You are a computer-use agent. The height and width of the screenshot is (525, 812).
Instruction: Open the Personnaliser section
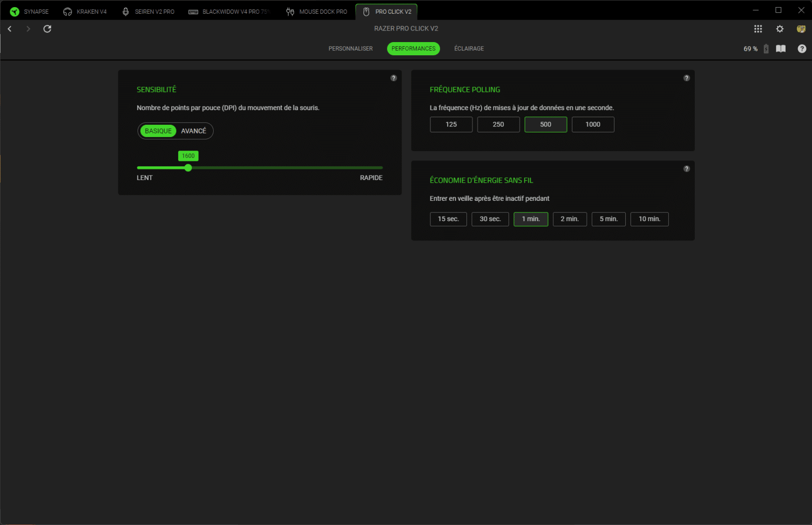point(351,49)
